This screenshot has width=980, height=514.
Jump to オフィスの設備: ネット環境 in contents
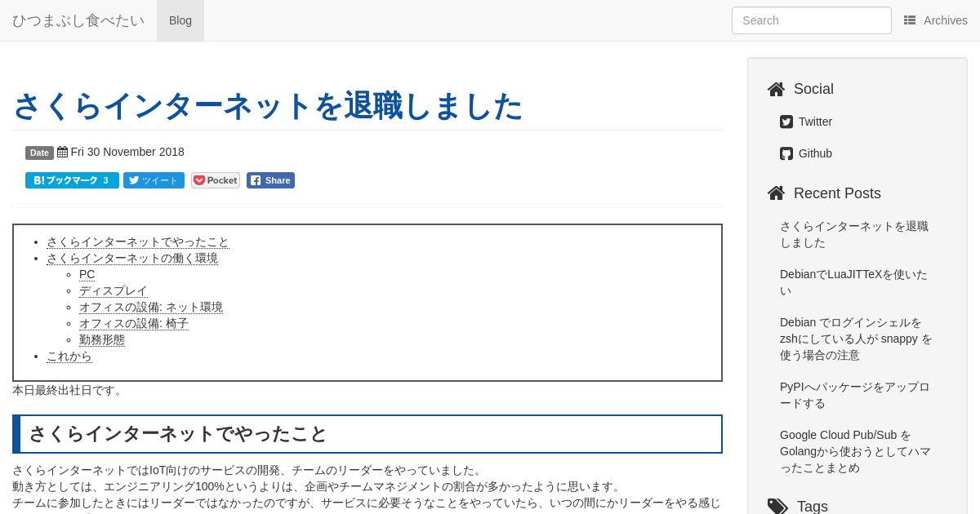tap(151, 307)
